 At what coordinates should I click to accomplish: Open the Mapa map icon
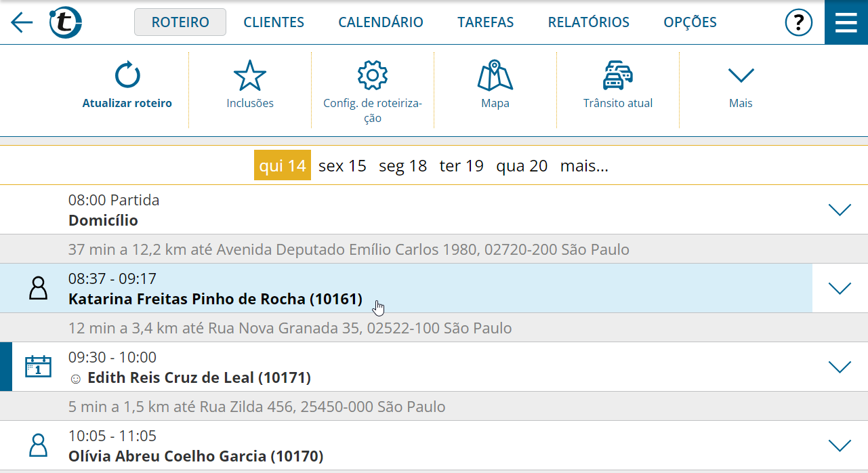click(x=495, y=75)
